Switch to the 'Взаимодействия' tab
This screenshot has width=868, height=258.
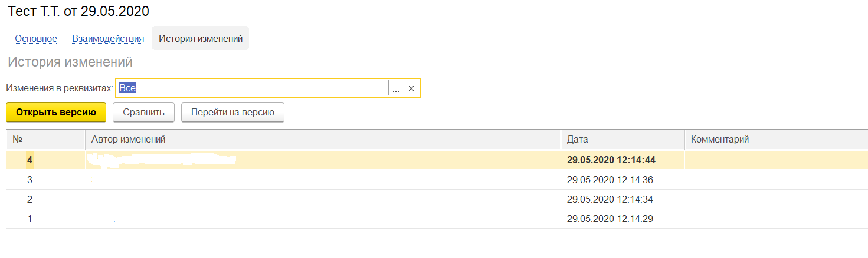(108, 39)
